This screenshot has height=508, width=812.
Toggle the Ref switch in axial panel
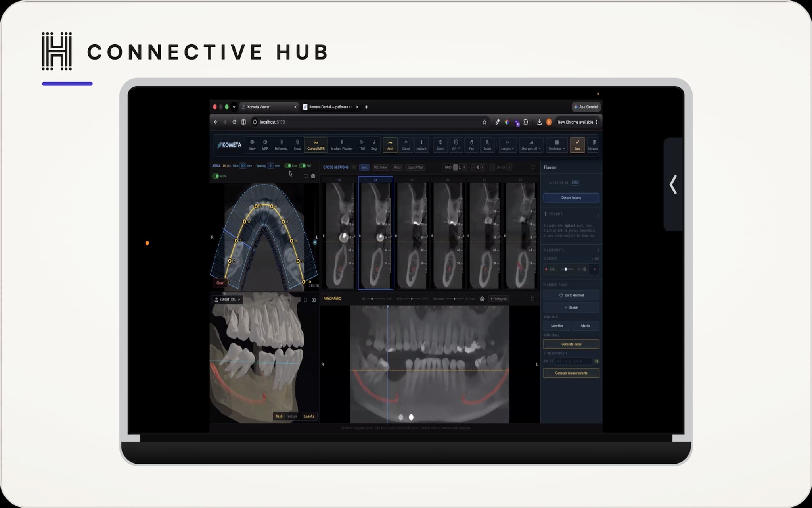pyautogui.click(x=303, y=166)
